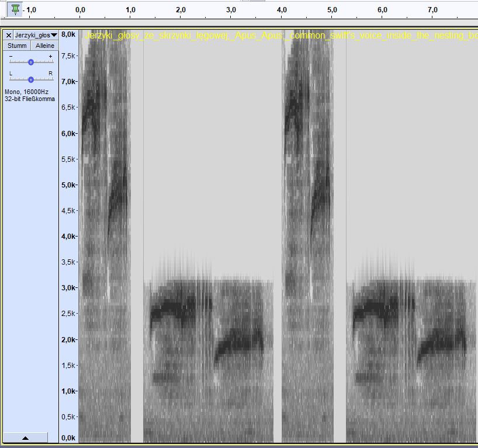The height and width of the screenshot is (448, 478).
Task: Click the 7,0 second mark on timeline
Action: coord(432,10)
